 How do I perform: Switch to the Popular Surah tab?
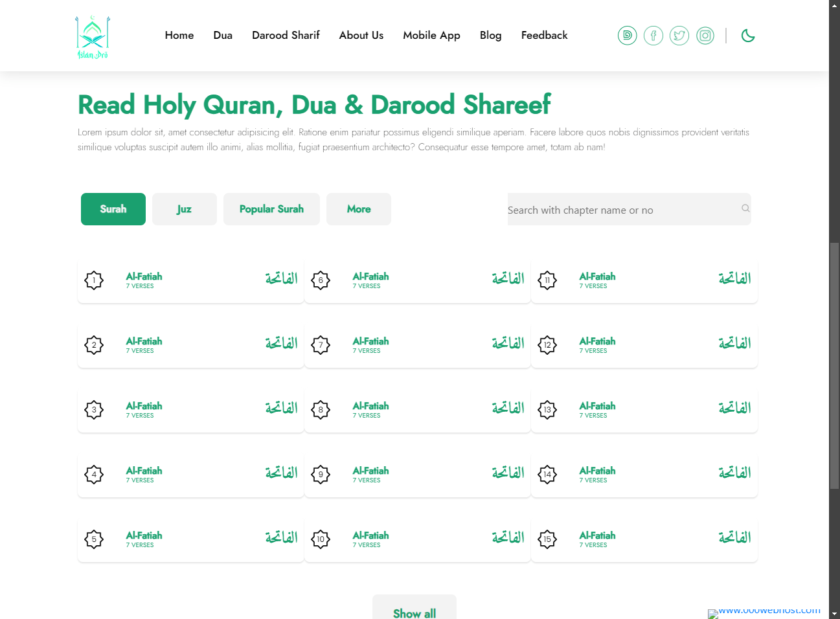271,209
